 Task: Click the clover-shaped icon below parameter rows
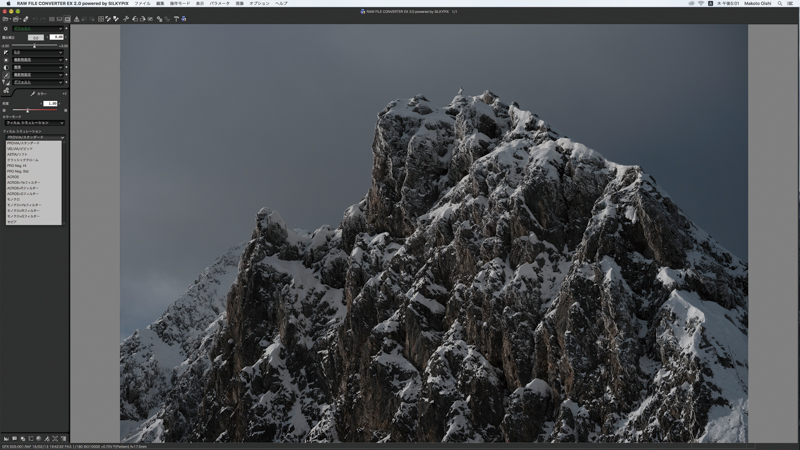click(x=6, y=90)
